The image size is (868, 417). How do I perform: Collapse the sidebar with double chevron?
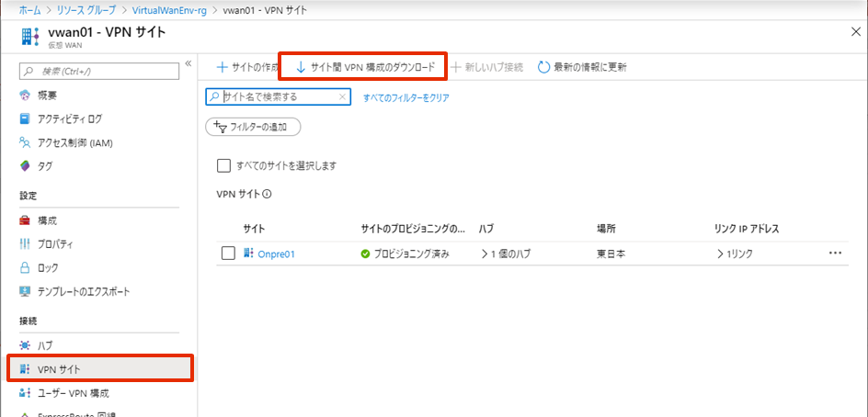[x=188, y=63]
